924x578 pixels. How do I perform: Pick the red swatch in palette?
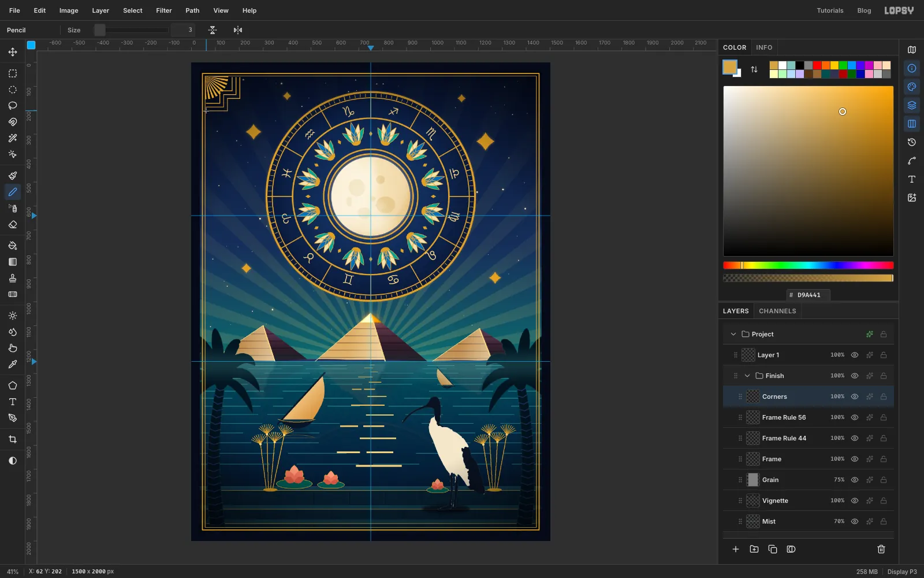817,65
